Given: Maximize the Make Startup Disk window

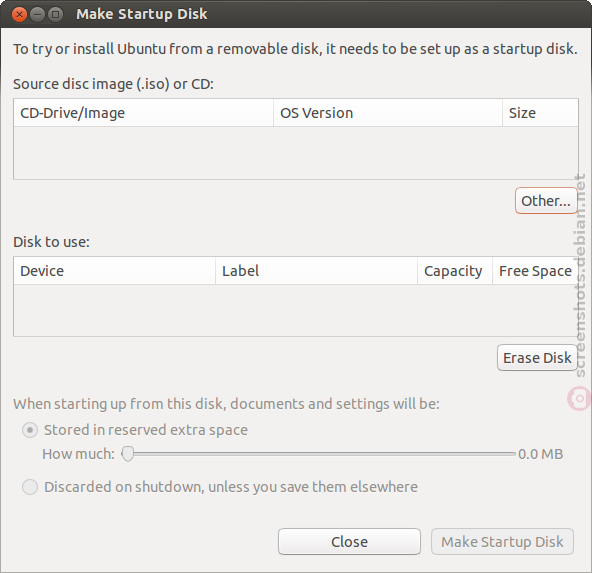Looking at the screenshot, I should (x=56, y=15).
